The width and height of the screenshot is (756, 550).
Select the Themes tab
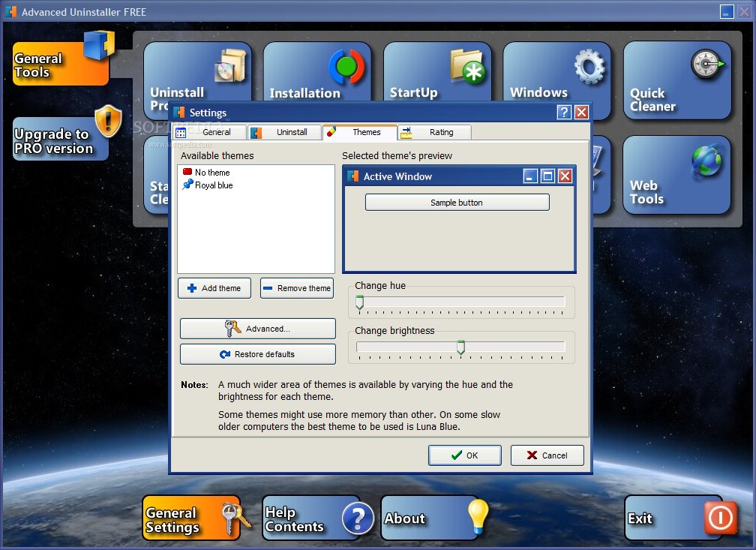[x=360, y=132]
